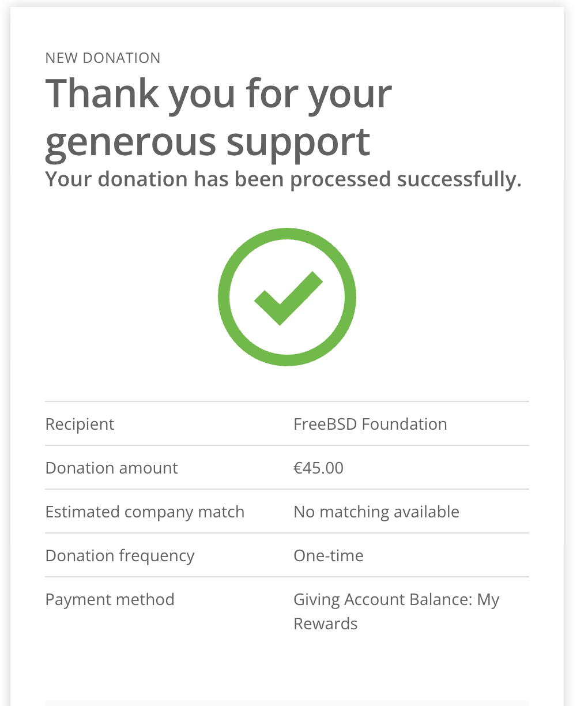Click the "Thank you for your" heading line
The image size is (588, 706).
click(218, 93)
